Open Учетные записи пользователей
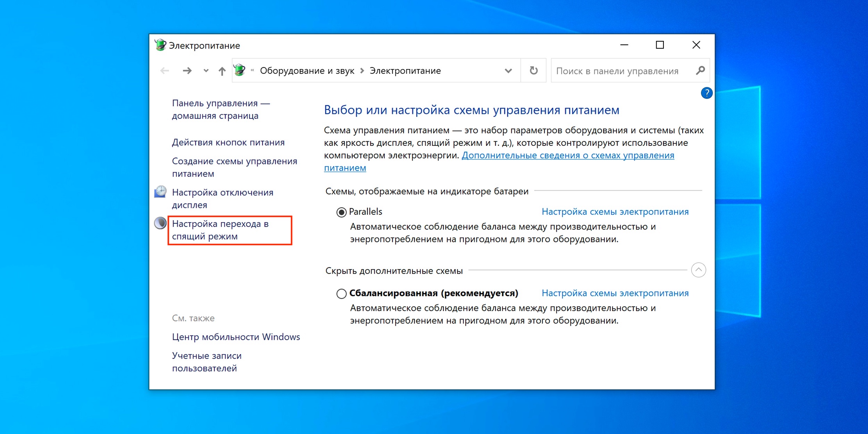The height and width of the screenshot is (434, 868). [x=207, y=362]
